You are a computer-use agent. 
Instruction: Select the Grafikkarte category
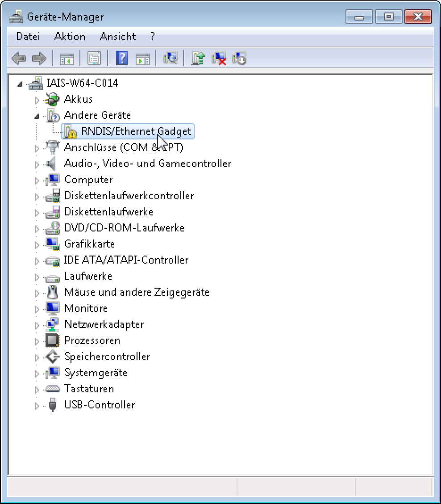pos(89,244)
